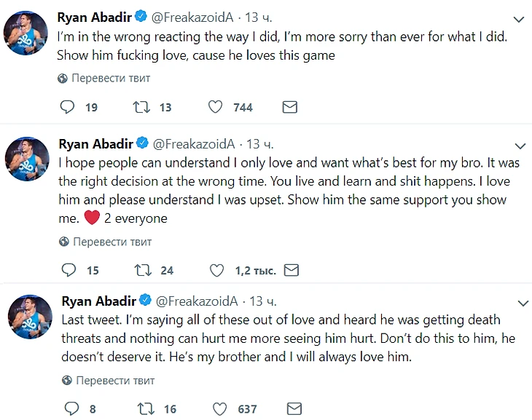Viewport: 532px width, 420px height.
Task: Open the first tweet's options chevron
Action: point(520,20)
